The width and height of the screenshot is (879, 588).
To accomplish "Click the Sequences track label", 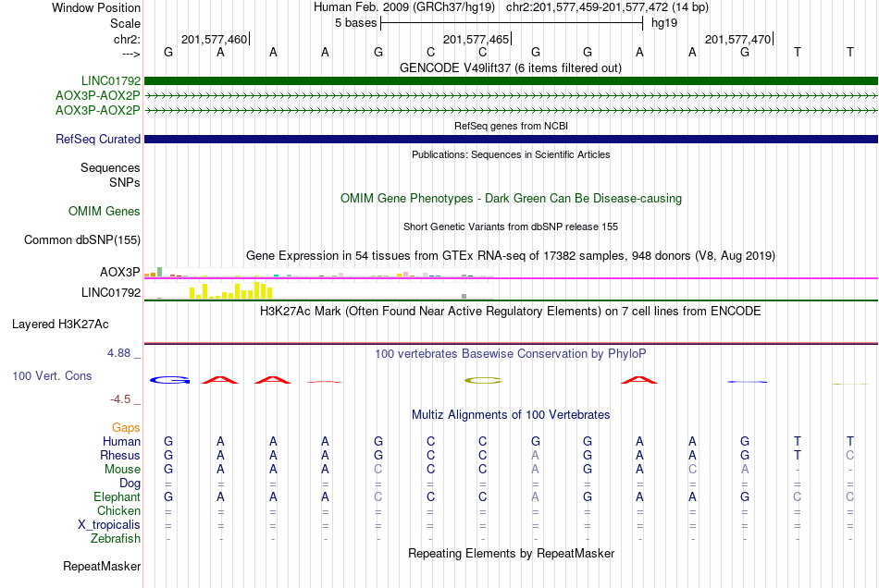I will [110, 168].
